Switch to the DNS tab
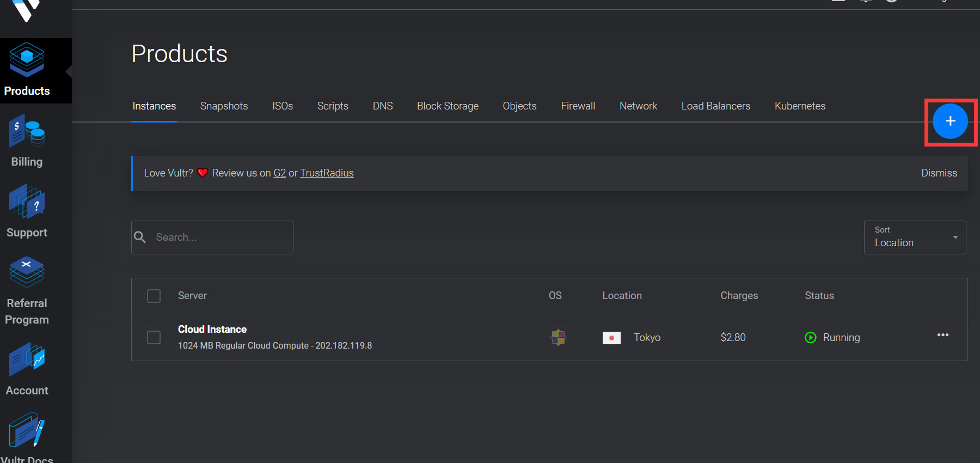 (x=383, y=106)
